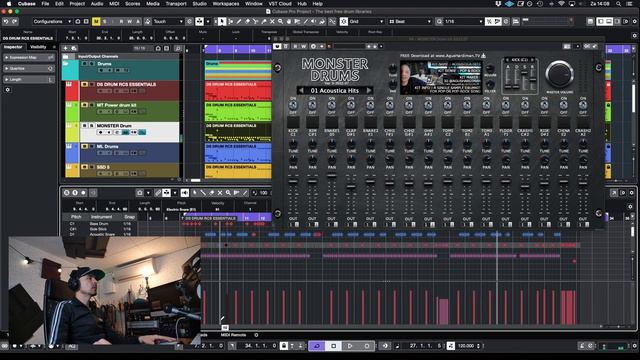Open the 01 Acoustica Hits kit selector
Image resolution: width=640 pixels, height=360 pixels.
(x=335, y=90)
